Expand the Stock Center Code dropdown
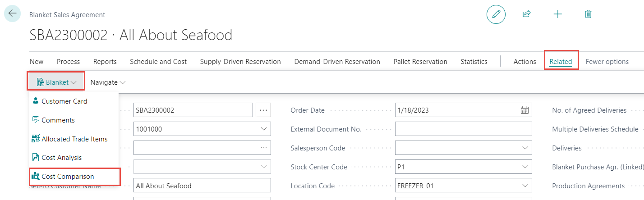 pos(524,167)
